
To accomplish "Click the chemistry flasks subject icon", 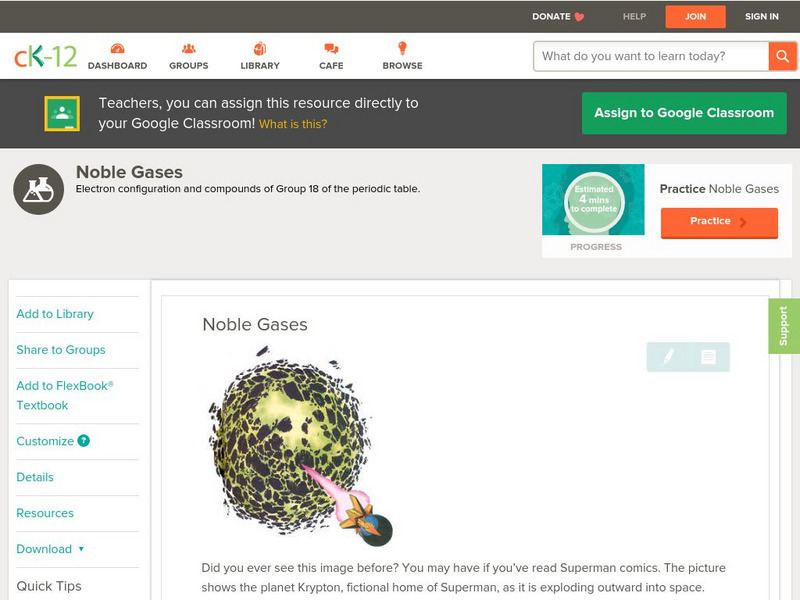I will pos(39,189).
